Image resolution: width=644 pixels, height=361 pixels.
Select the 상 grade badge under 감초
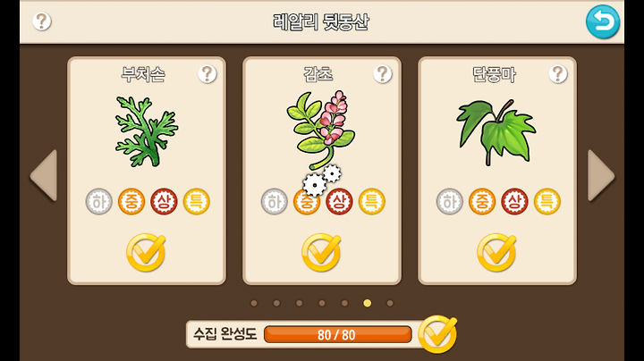coord(339,201)
